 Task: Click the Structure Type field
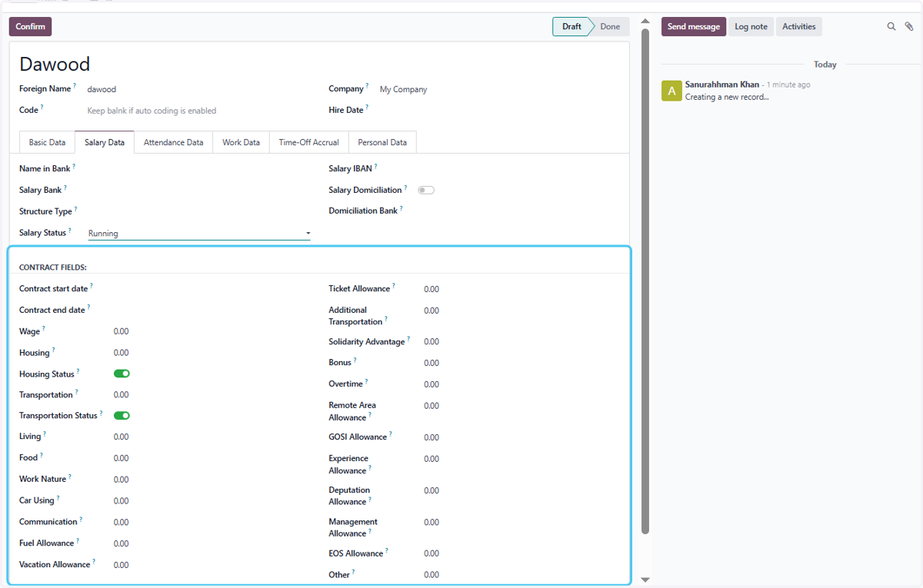[199, 211]
